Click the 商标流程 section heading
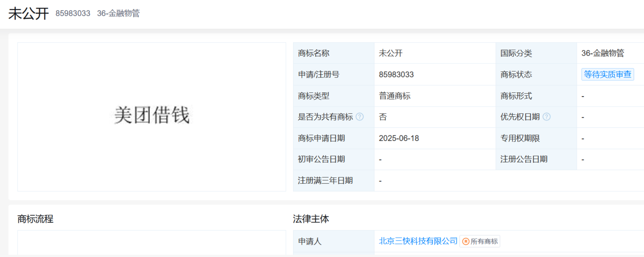644x257 pixels. click(x=35, y=219)
